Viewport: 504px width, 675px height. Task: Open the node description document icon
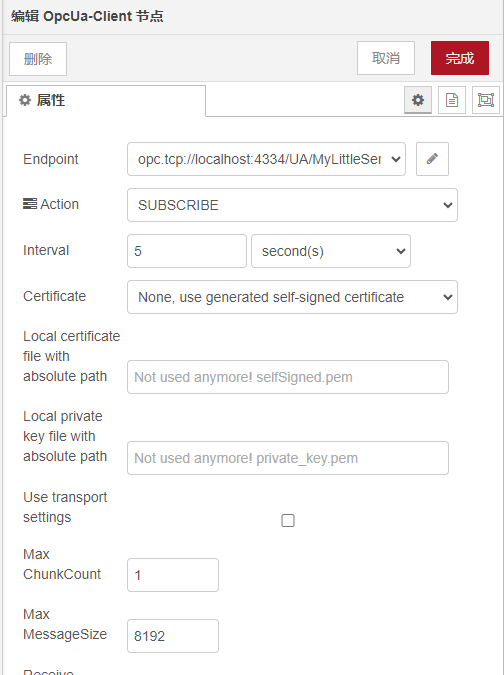pyautogui.click(x=451, y=100)
